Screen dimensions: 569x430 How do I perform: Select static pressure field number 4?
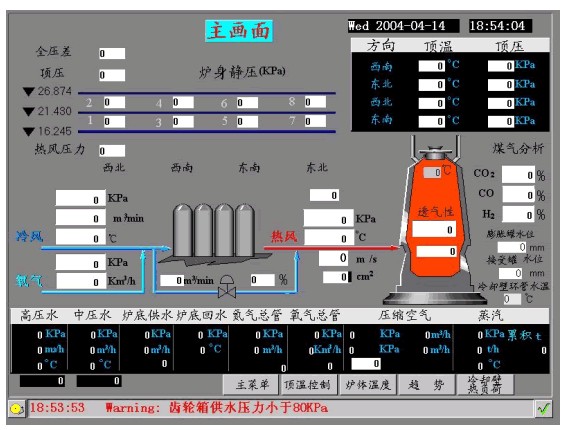click(183, 102)
